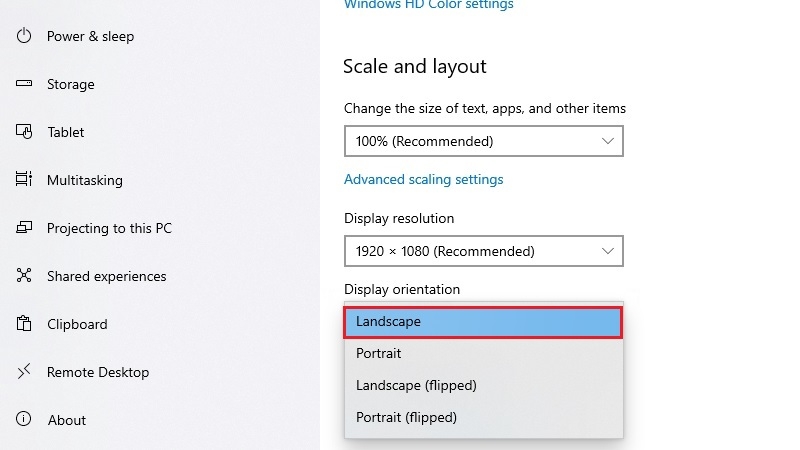Click the Multitasking icon
The width and height of the screenshot is (800, 450).
(x=24, y=179)
